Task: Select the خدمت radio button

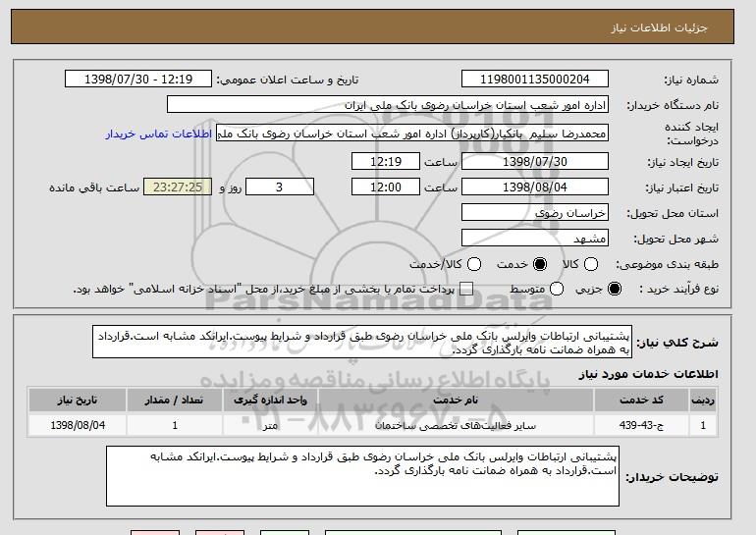Action: tap(540, 264)
